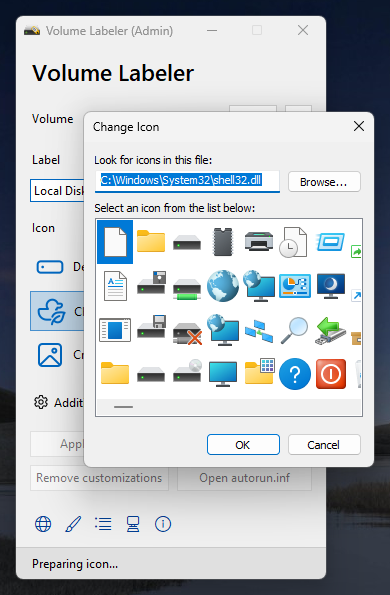
Task: Select the control panel chart icon
Action: pyautogui.click(x=295, y=286)
